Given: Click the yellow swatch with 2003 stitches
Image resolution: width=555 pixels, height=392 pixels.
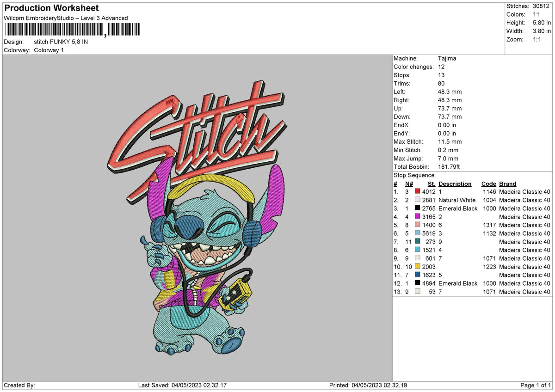Looking at the screenshot, I should [x=418, y=267].
